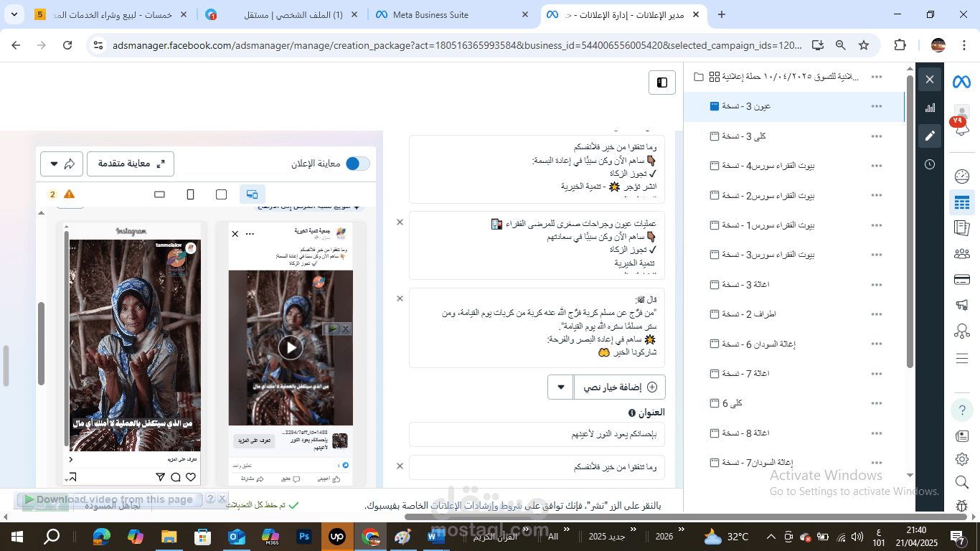Open dropdown arrow beside إضافة خيار نصي
The height and width of the screenshot is (551, 980).
[x=560, y=387]
